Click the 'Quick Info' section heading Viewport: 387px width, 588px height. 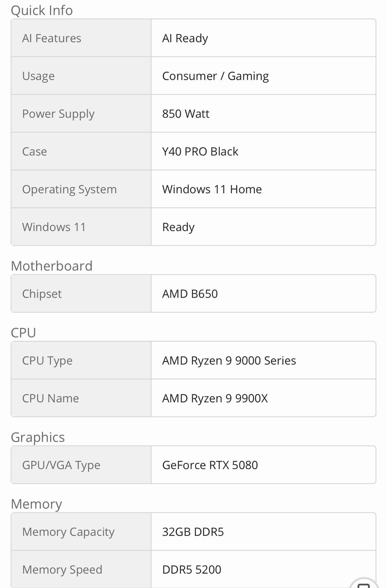[x=42, y=10]
